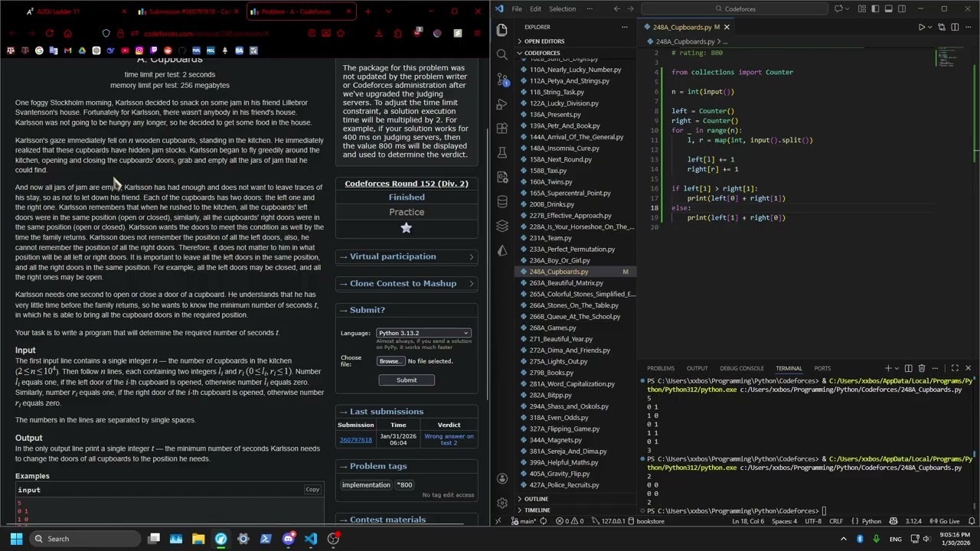Toggle secondary side bar visibility
The height and width of the screenshot is (551, 980).
click(x=902, y=8)
